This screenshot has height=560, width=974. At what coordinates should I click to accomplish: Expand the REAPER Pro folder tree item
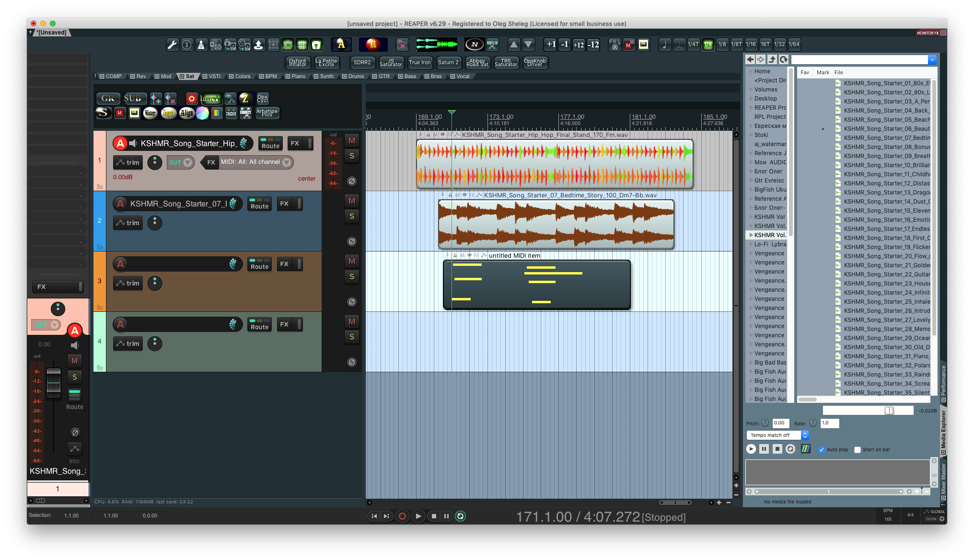(751, 108)
